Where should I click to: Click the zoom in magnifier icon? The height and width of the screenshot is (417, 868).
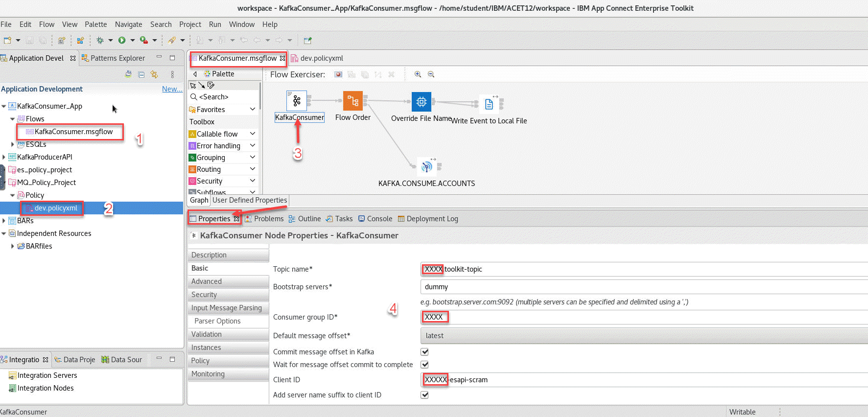[418, 74]
